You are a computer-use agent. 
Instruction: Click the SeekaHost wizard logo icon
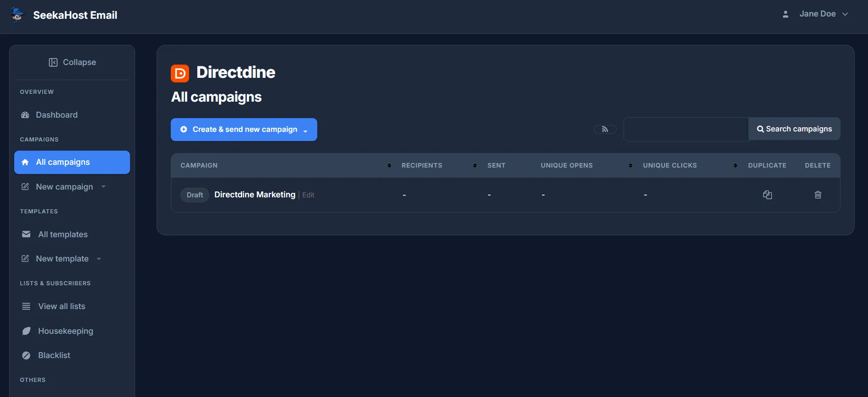(17, 15)
